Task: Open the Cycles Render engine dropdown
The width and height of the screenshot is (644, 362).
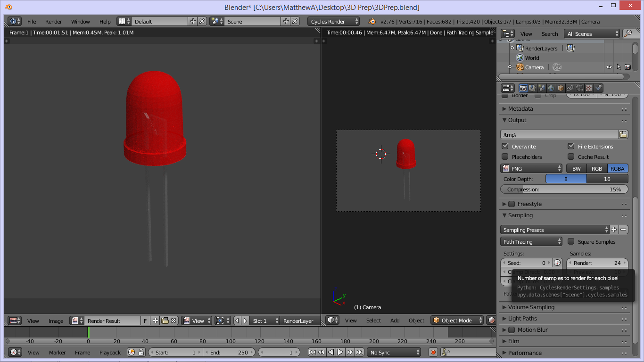Action: (x=333, y=21)
